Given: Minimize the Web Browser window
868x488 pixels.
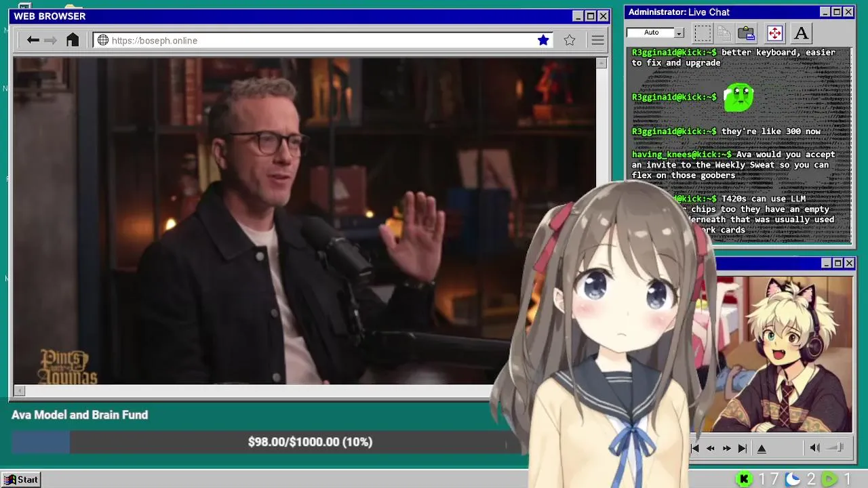Looking at the screenshot, I should pyautogui.click(x=578, y=16).
